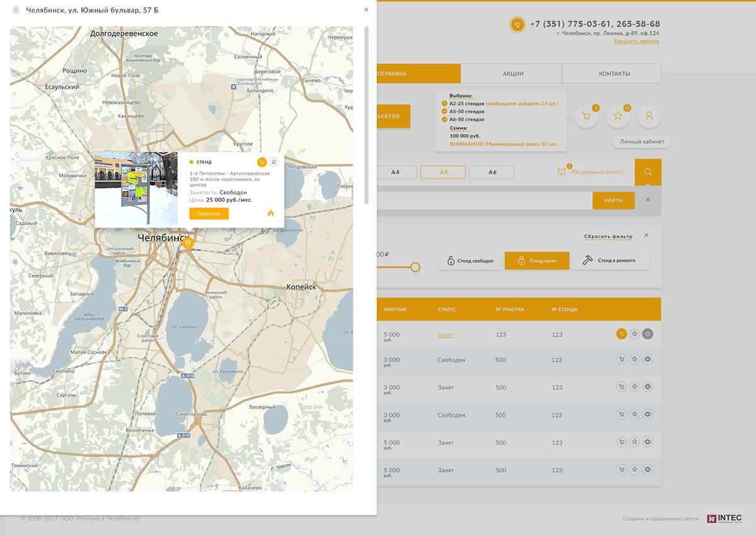Click the price range slider handle

415,267
